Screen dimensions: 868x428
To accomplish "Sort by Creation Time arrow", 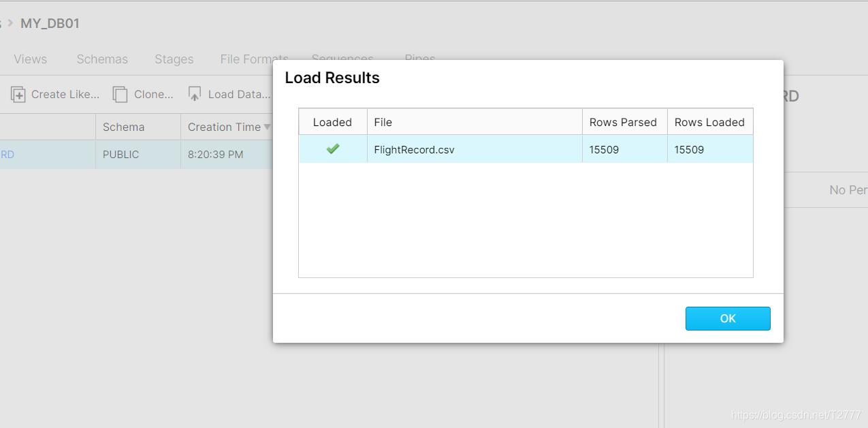I will click(268, 127).
